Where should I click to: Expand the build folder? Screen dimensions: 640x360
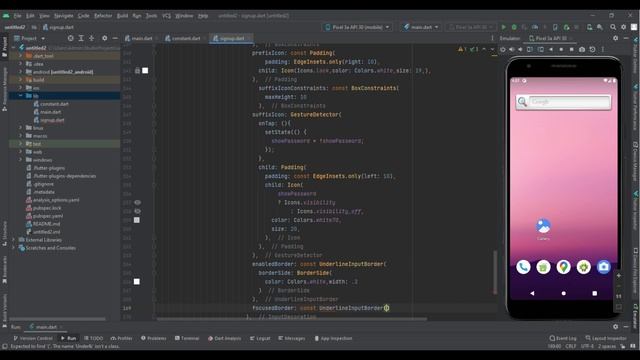click(20, 80)
